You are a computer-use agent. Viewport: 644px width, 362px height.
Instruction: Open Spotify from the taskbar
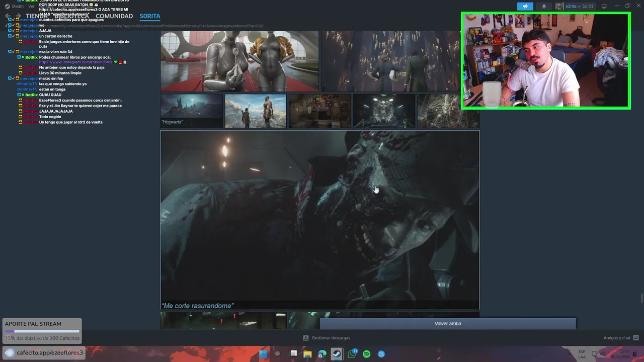[367, 354]
